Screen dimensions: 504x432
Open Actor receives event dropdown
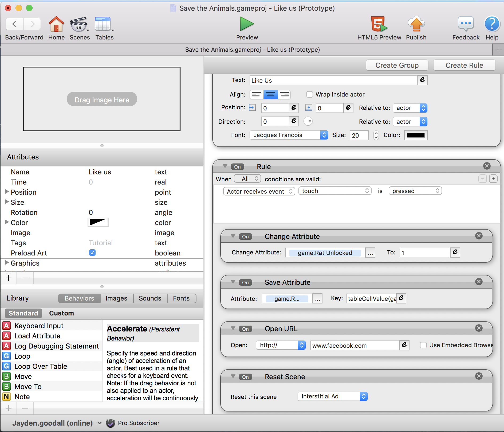pos(259,191)
